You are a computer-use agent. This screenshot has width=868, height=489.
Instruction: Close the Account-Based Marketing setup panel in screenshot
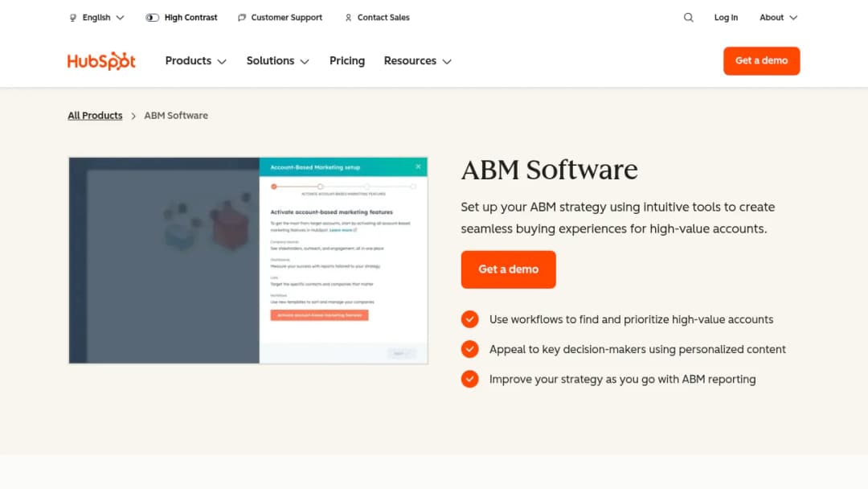[419, 166]
